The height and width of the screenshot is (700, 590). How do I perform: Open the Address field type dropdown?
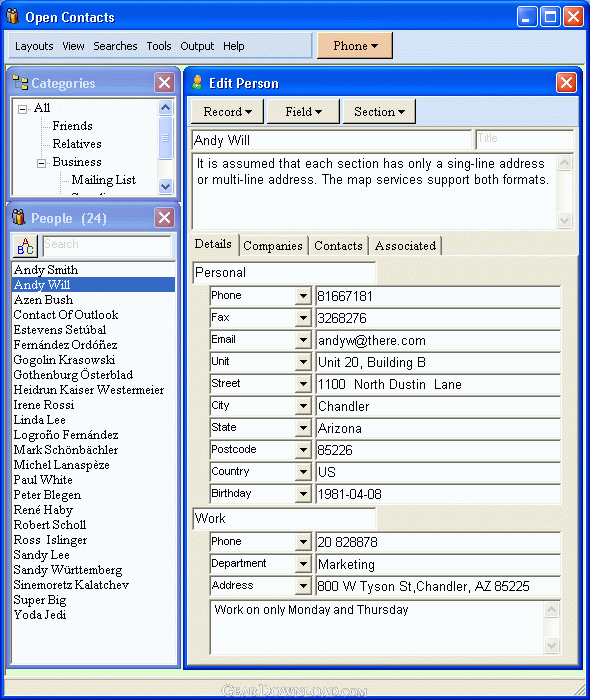[x=303, y=586]
